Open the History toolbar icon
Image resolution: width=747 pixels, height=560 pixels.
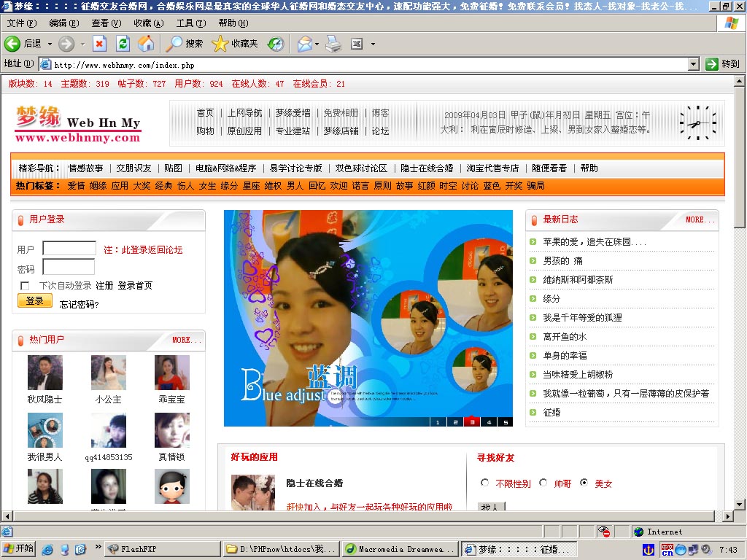tap(275, 44)
